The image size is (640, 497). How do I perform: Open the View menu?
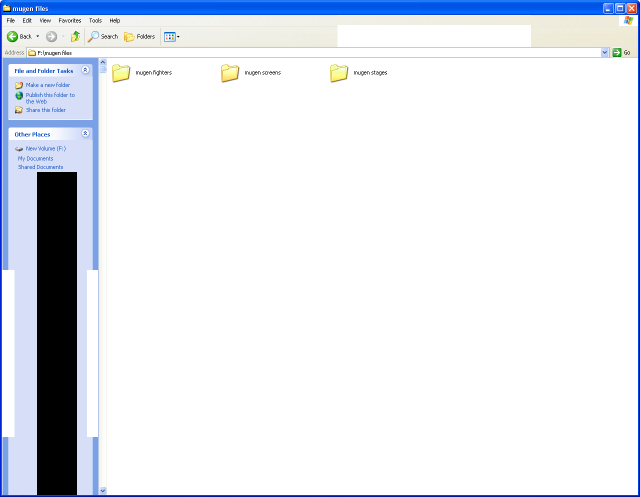tap(45, 20)
